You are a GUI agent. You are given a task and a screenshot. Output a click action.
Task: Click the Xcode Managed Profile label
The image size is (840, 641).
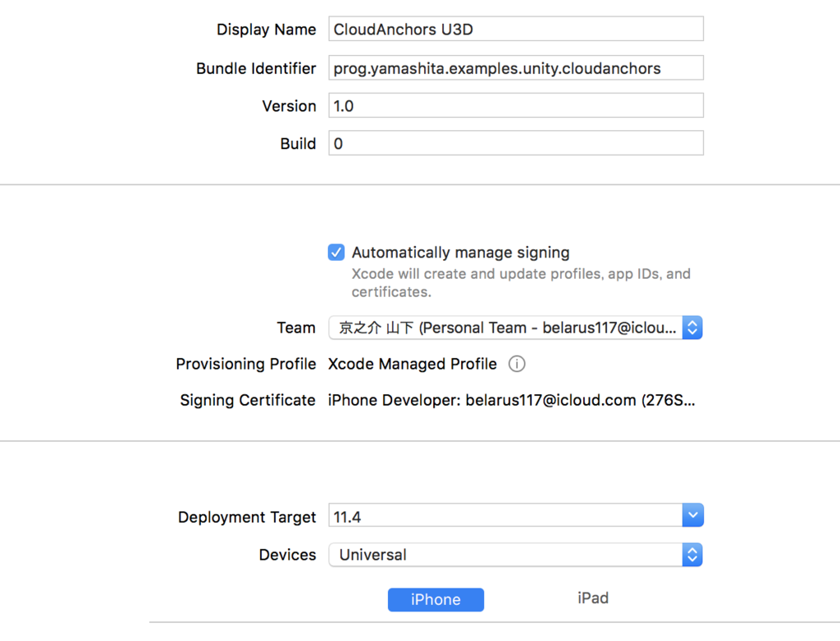412,364
